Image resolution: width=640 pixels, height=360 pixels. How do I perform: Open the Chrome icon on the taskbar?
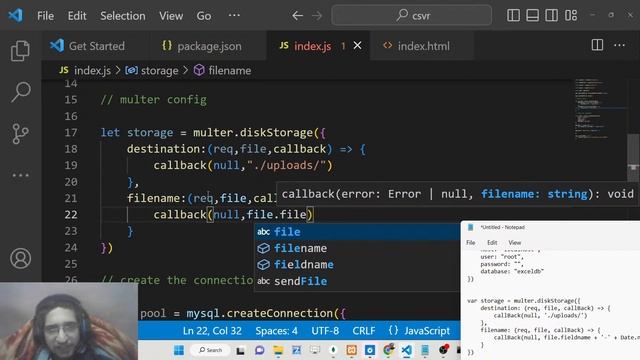(388, 350)
